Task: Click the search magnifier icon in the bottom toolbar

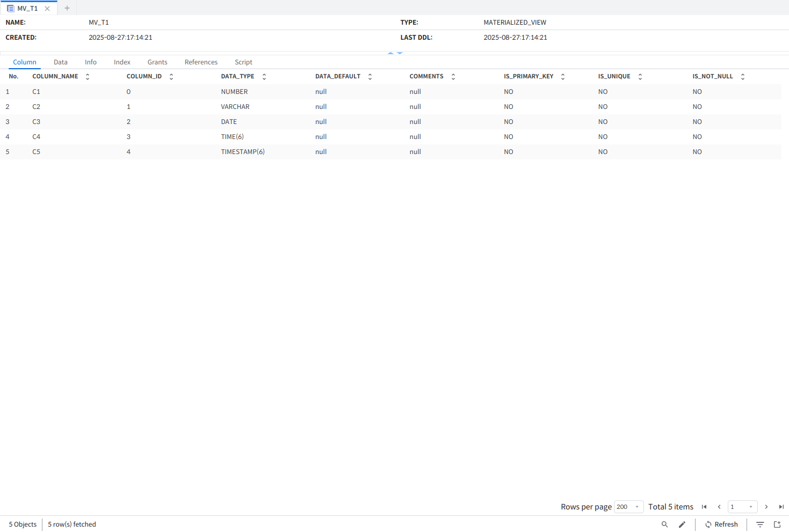Action: tap(664, 524)
